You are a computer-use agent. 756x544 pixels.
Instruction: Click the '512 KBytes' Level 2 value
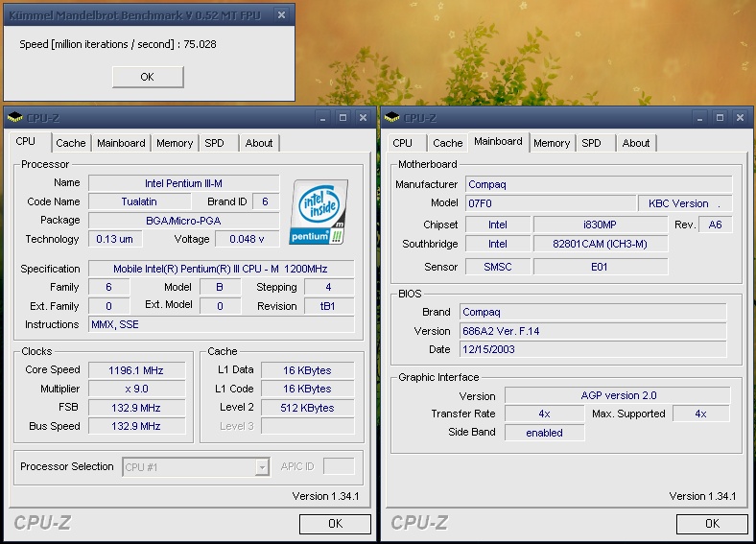click(308, 408)
